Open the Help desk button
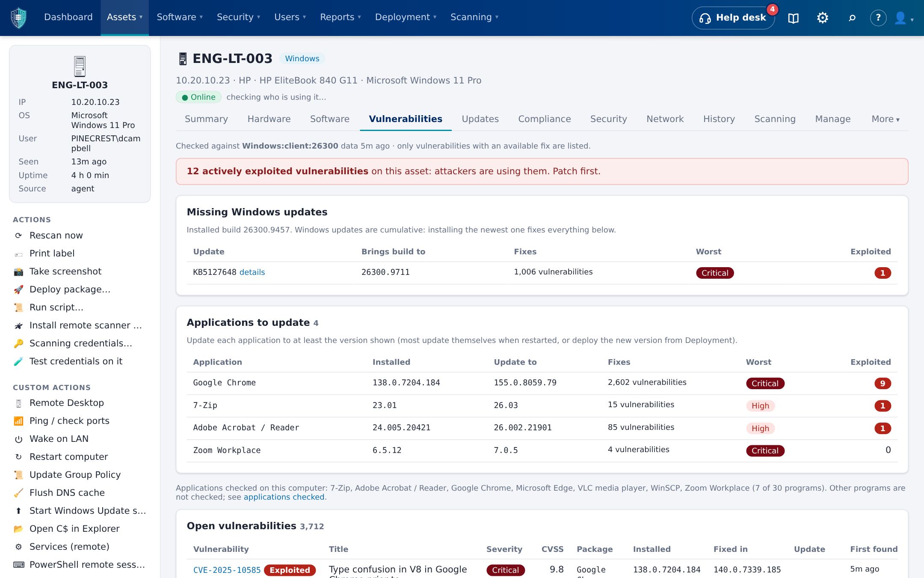 tap(733, 18)
